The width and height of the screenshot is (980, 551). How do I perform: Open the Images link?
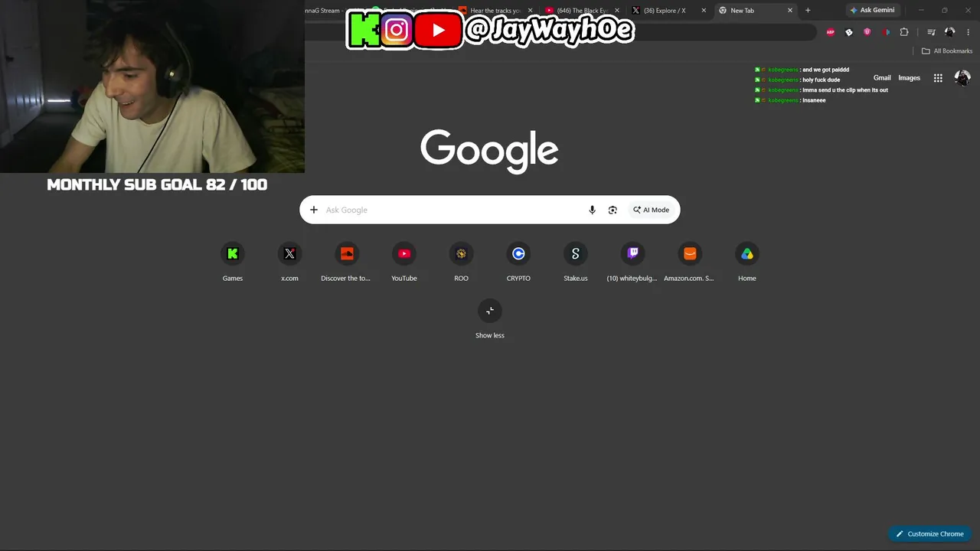click(910, 78)
